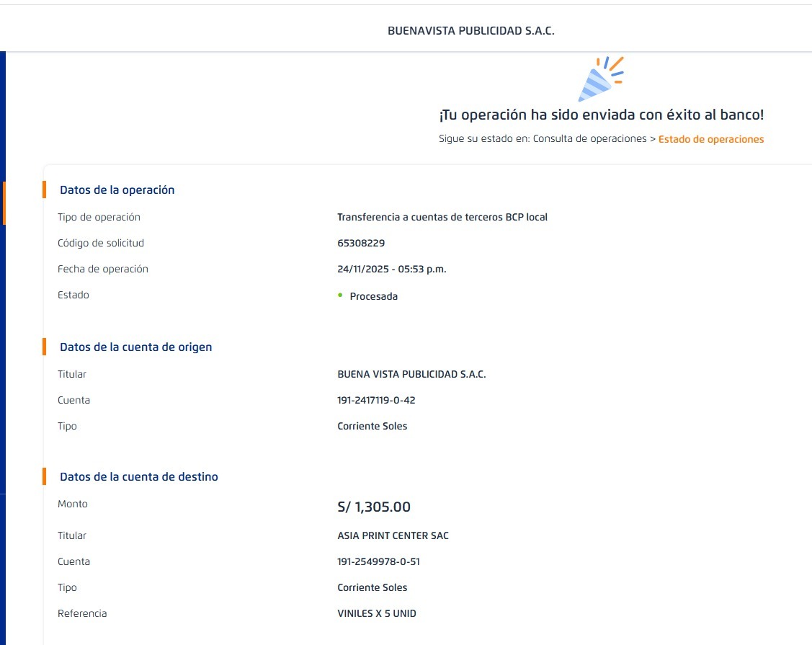Click the Consulta de operaciones breadcrumb text

click(589, 139)
